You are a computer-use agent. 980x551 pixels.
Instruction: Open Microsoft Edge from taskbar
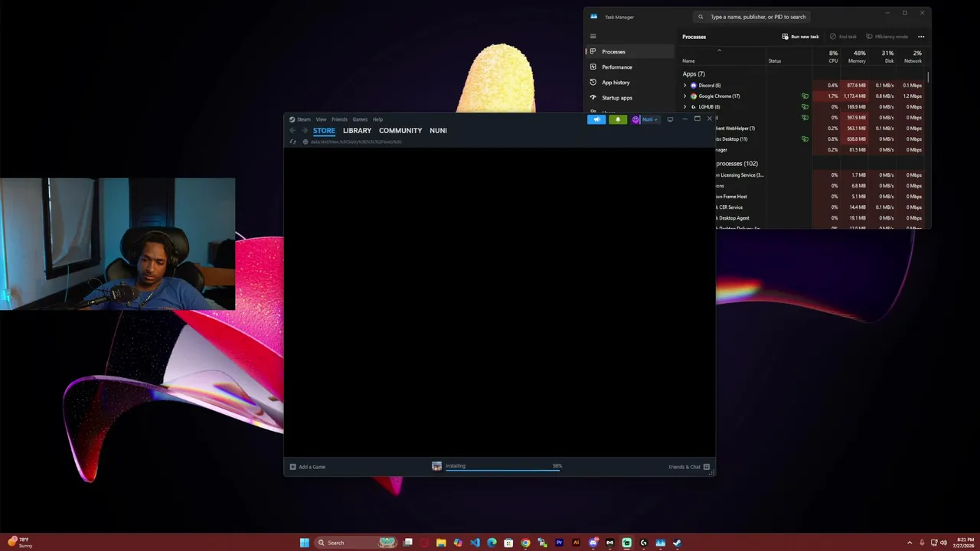(492, 543)
